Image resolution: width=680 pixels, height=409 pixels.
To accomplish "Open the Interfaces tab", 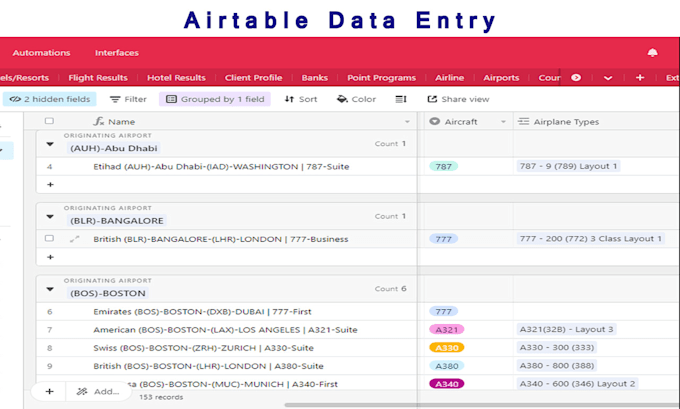I will [x=117, y=53].
